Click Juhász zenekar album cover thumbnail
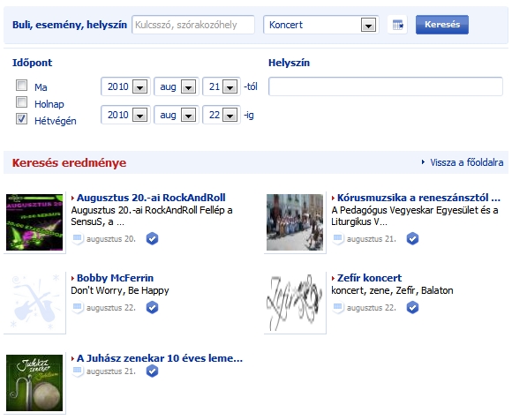The width and height of the screenshot is (512, 420). pyautogui.click(x=34, y=383)
